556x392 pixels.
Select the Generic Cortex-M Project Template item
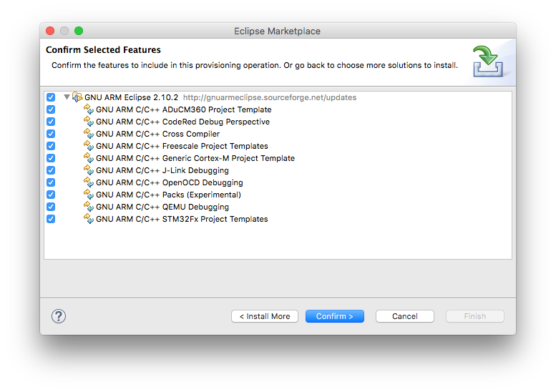195,158
